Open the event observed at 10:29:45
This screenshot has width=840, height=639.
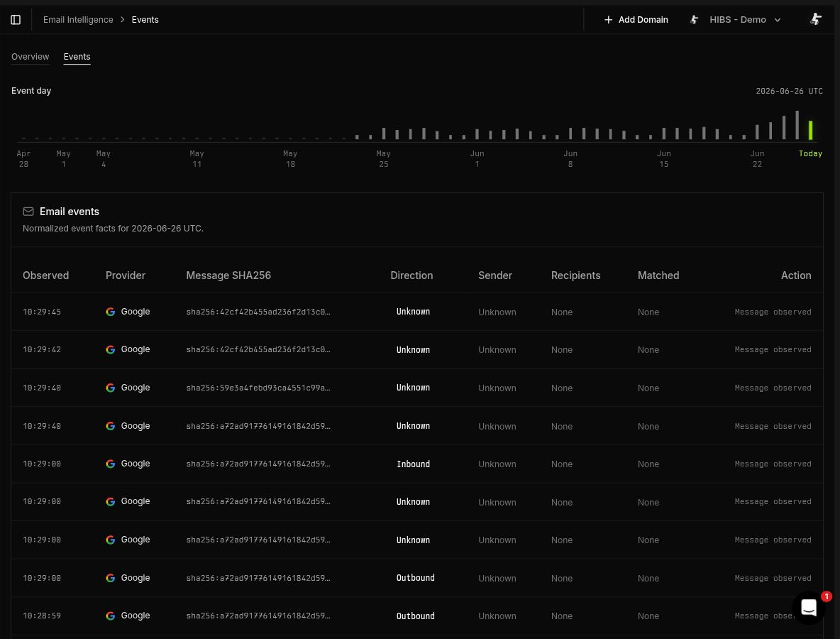[416, 312]
